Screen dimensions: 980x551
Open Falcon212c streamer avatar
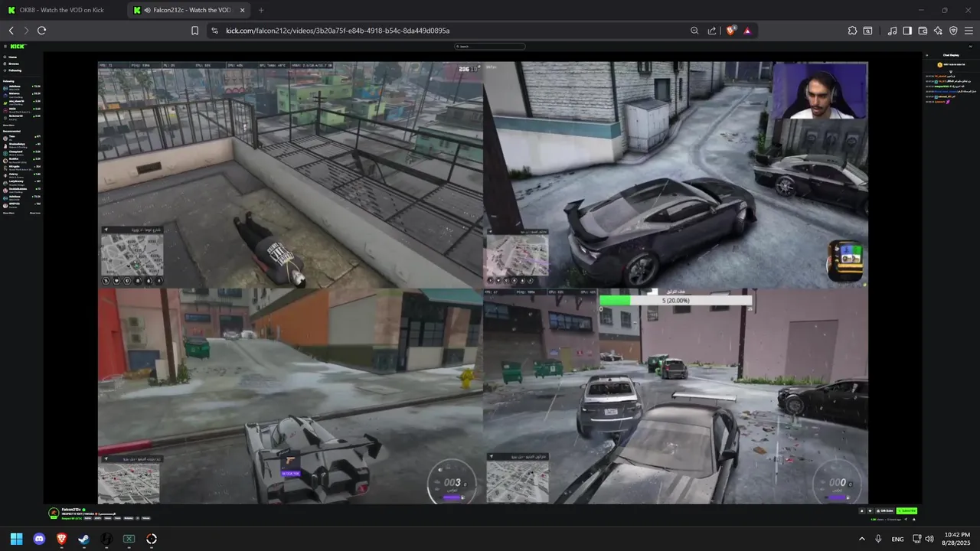point(54,513)
